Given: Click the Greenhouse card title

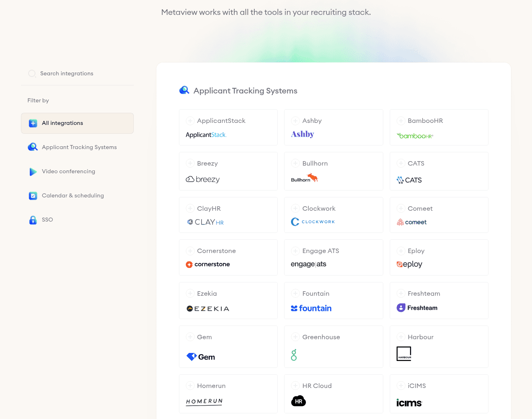Looking at the screenshot, I should pos(321,337).
